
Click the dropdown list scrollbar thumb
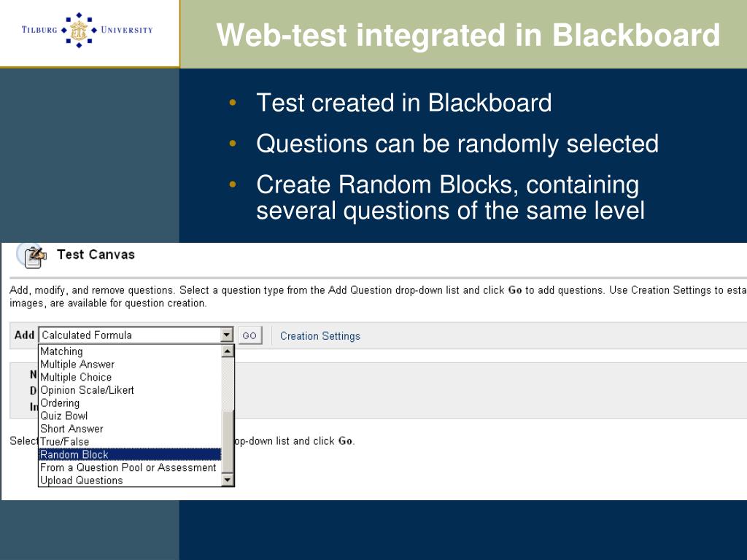(x=228, y=442)
